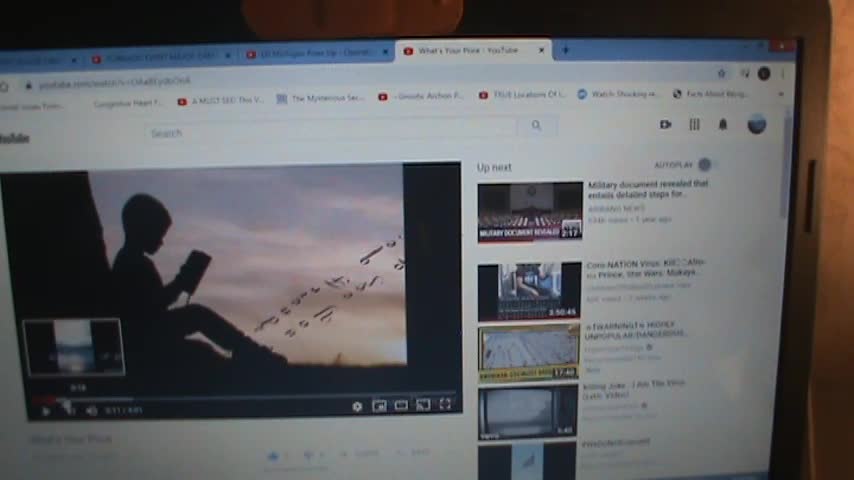This screenshot has height=480, width=854.
Task: Open the TRUE Locations Of bookmark
Action: coord(522,95)
